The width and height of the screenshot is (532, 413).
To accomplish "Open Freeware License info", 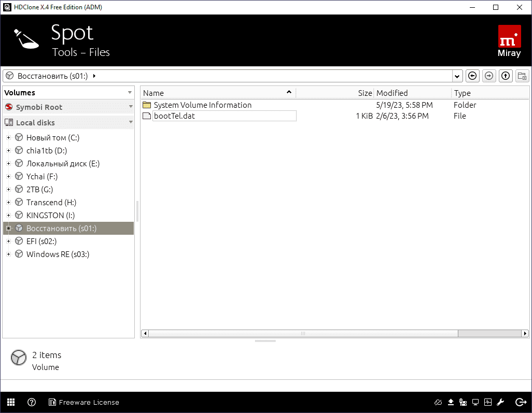I will pos(84,402).
